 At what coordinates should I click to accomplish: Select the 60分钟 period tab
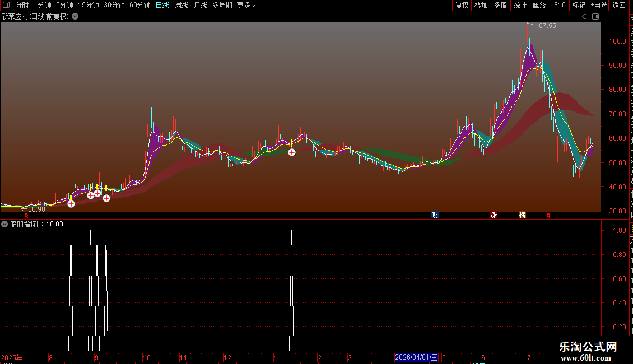pyautogui.click(x=139, y=5)
